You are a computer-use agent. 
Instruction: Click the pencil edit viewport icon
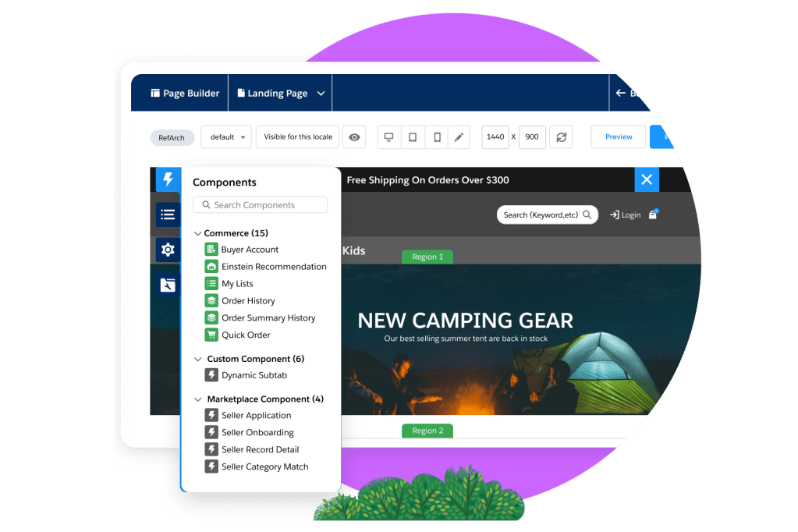[x=459, y=137]
